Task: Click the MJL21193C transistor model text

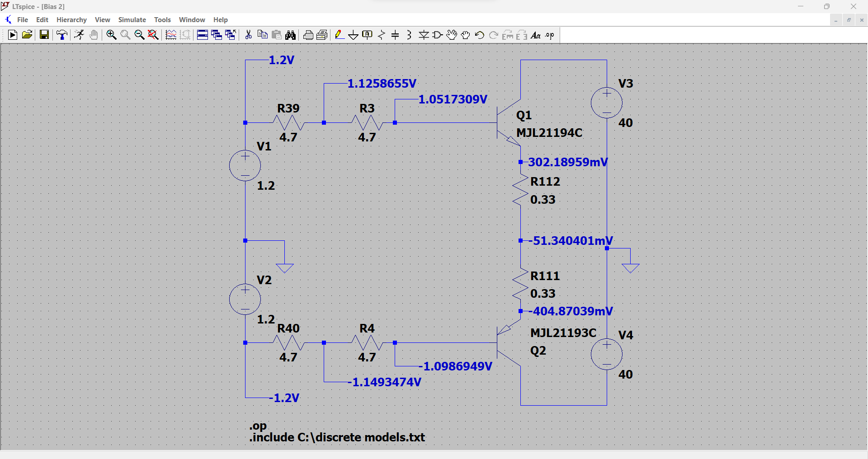Action: click(563, 333)
